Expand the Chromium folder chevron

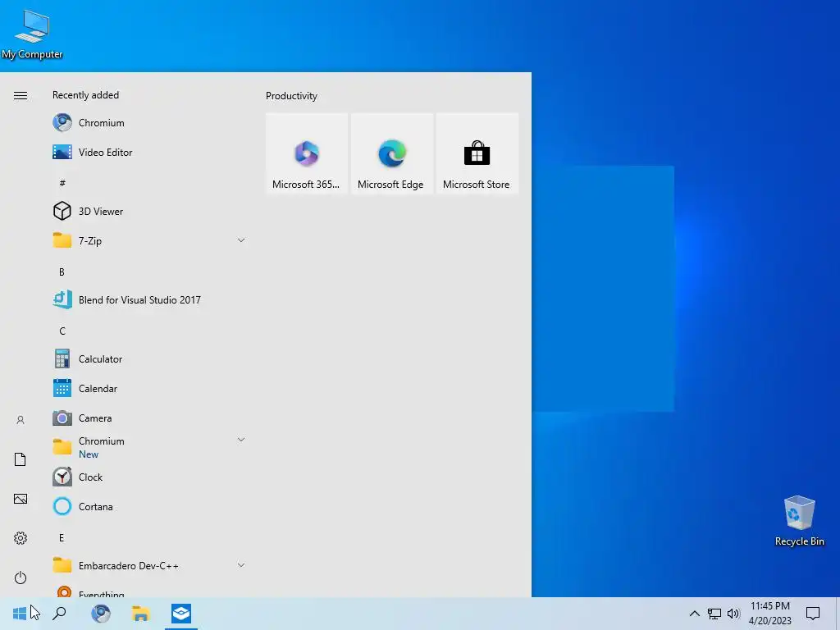pos(241,440)
